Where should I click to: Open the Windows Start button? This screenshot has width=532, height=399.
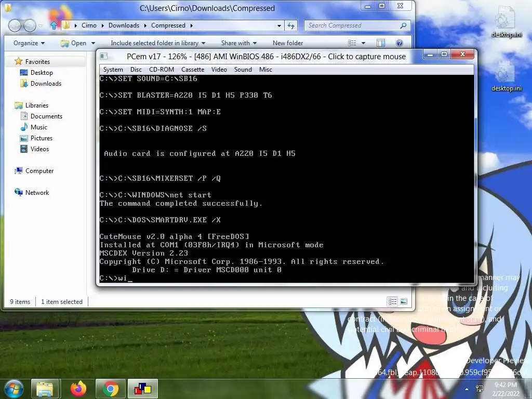click(x=14, y=389)
